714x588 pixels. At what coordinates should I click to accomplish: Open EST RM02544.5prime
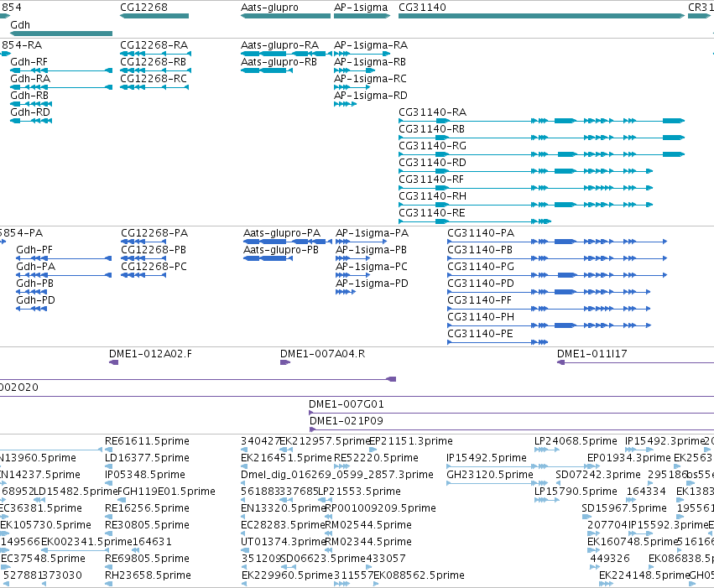[369, 525]
